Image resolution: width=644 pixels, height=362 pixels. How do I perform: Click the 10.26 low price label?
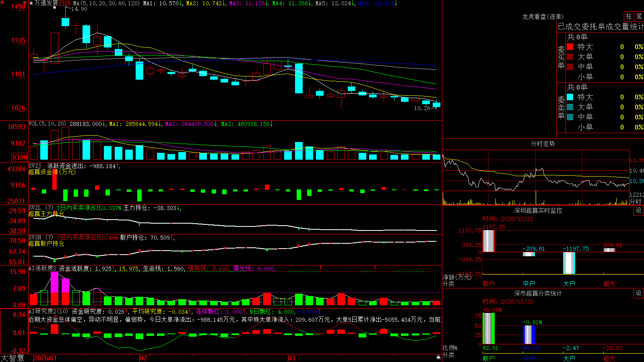[422, 108]
